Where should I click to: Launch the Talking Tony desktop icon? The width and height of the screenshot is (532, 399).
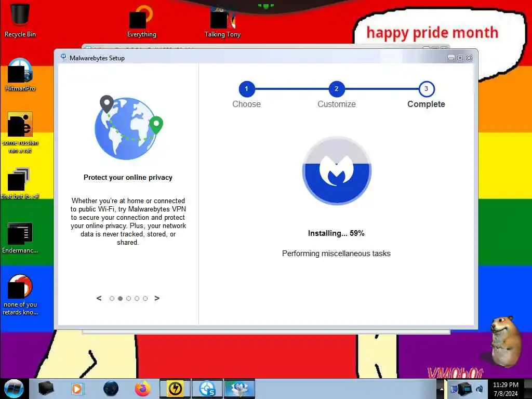point(222,21)
